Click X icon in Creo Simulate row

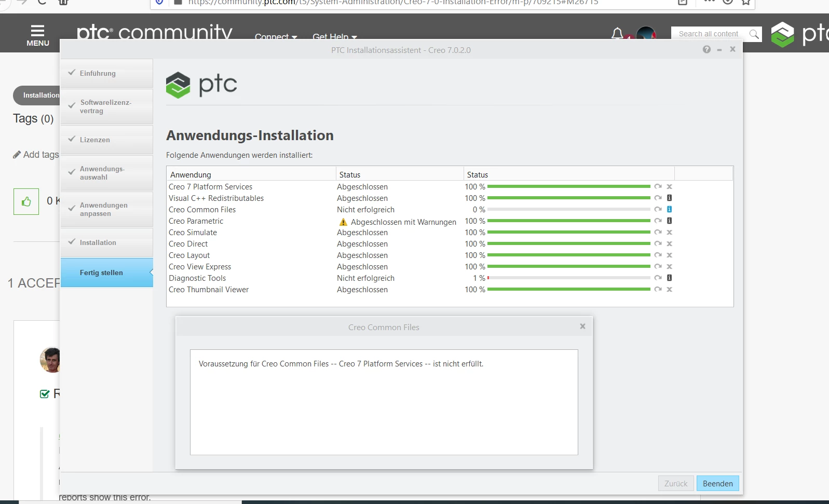click(669, 232)
